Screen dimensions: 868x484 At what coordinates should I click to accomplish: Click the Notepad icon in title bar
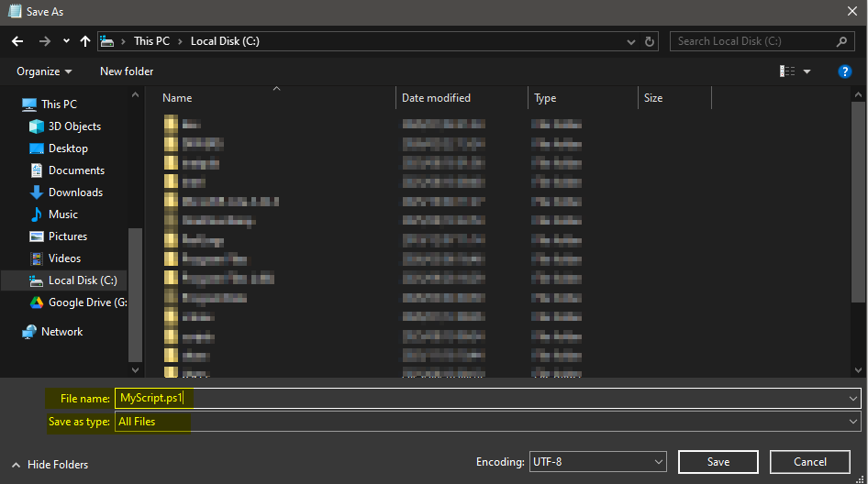15,11
